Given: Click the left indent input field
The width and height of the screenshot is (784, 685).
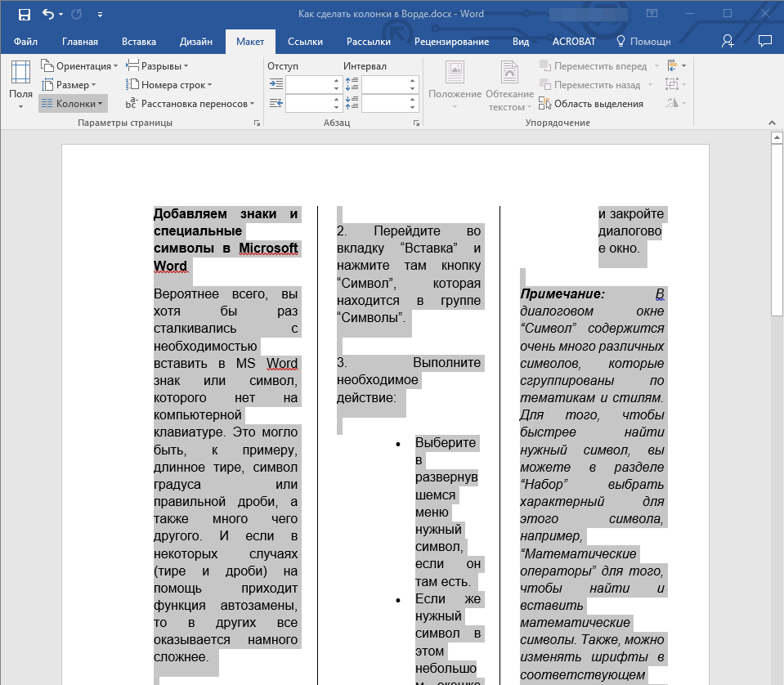Looking at the screenshot, I should tap(308, 84).
